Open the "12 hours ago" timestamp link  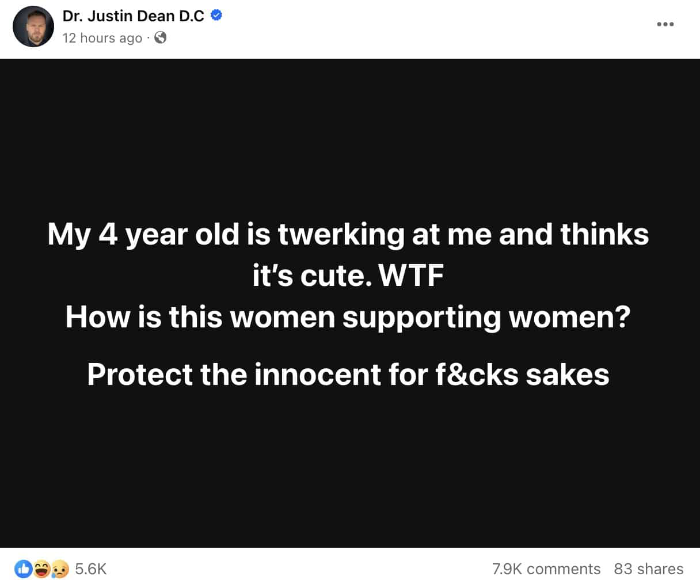coord(102,38)
